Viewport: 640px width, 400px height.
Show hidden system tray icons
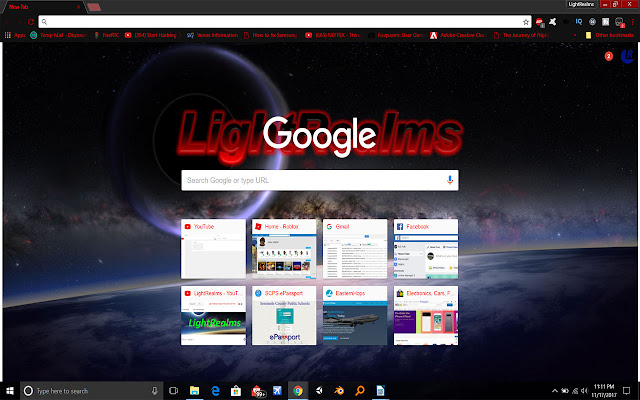tap(554, 391)
